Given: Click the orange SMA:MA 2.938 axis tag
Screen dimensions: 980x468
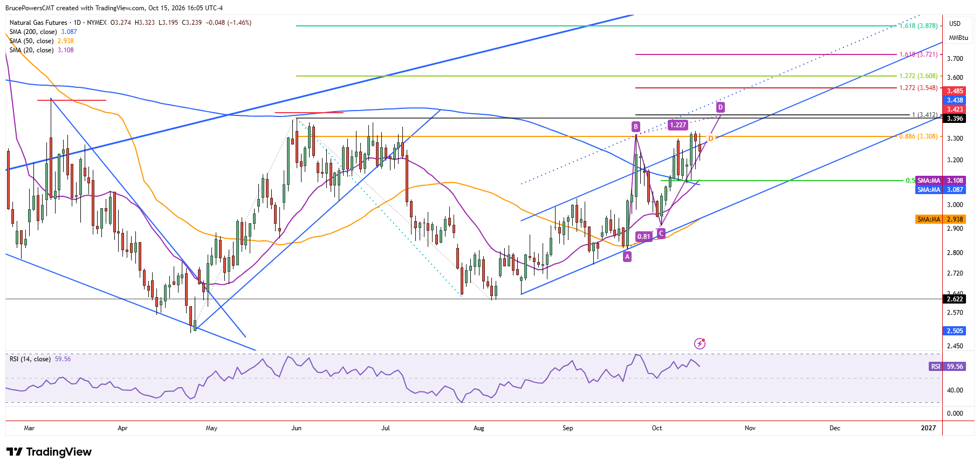Looking at the screenshot, I should tap(940, 219).
